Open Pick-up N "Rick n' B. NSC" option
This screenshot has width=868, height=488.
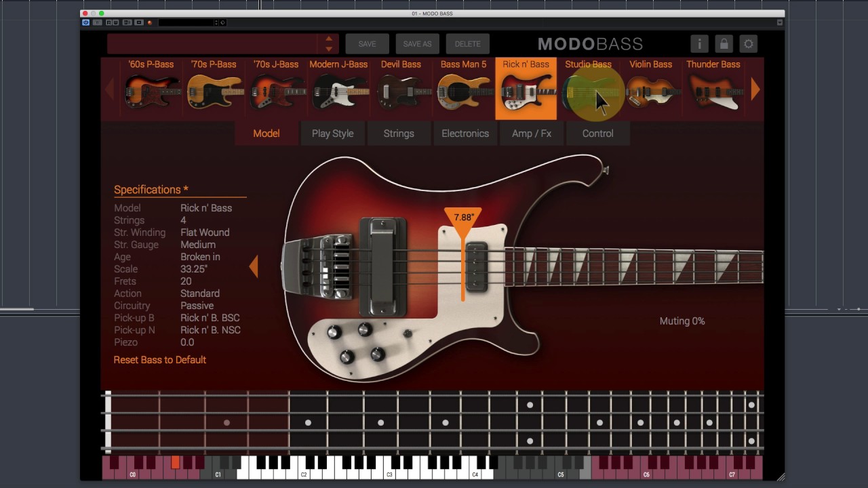(210, 330)
